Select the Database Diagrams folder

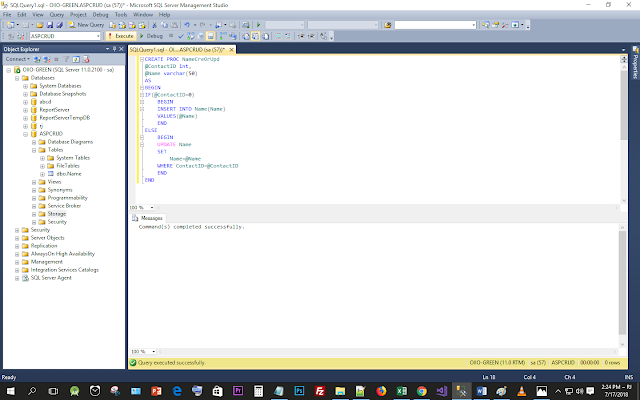pos(70,142)
